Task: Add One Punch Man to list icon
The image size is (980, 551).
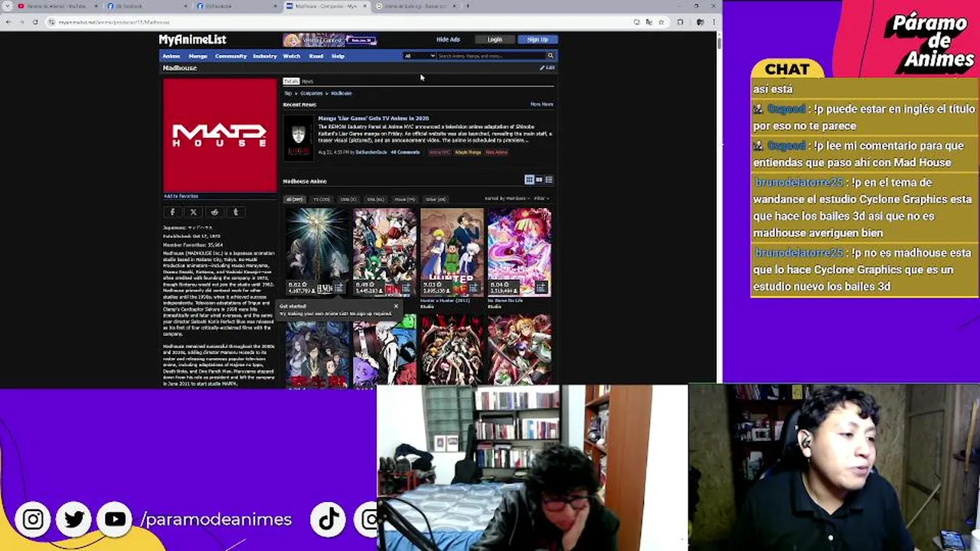Action: (406, 289)
